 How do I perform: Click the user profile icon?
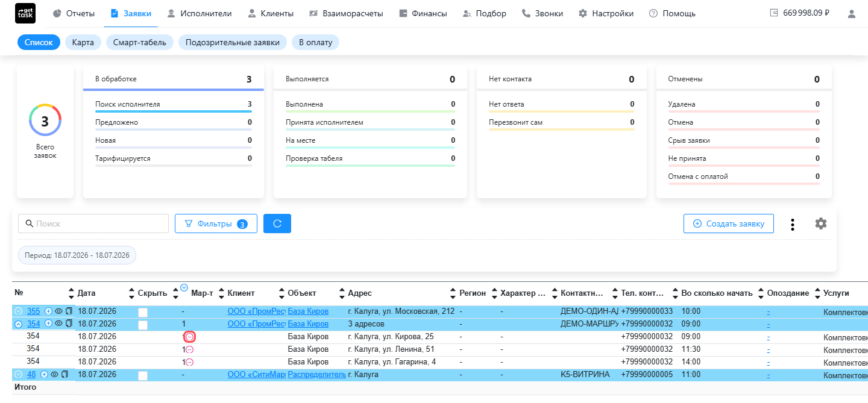coord(852,13)
